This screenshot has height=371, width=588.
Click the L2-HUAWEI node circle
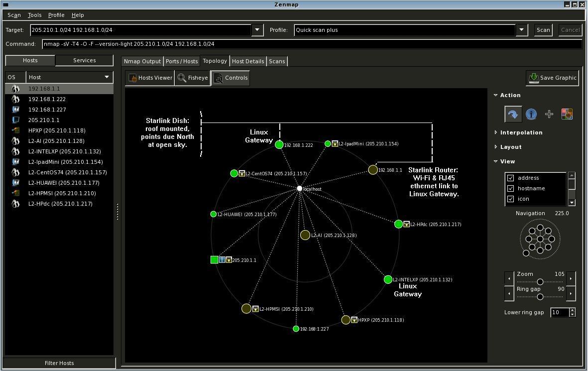[x=214, y=214]
